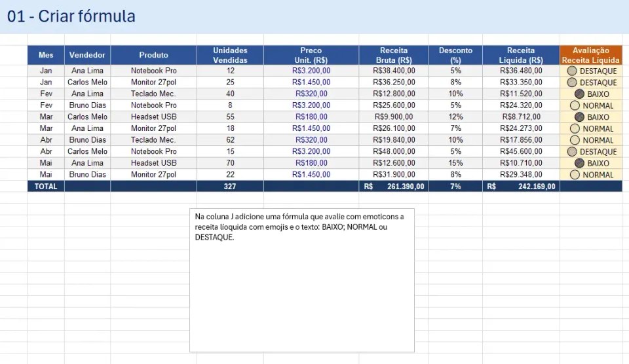The height and width of the screenshot is (364, 629).
Task: Select units sold cell '12'
Action: pyautogui.click(x=230, y=71)
